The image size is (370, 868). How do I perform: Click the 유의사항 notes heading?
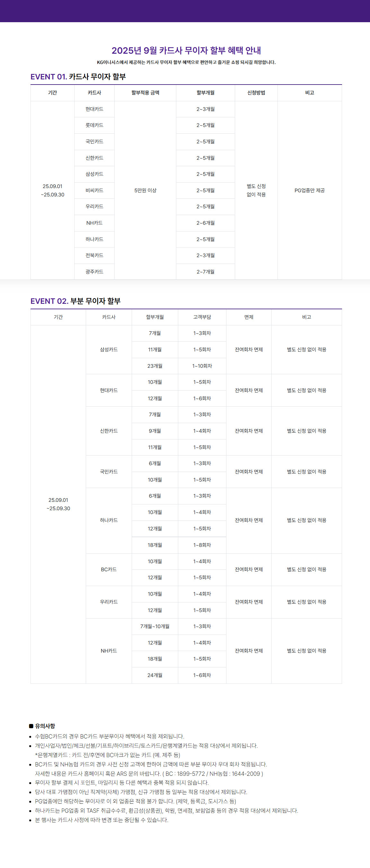click(45, 726)
